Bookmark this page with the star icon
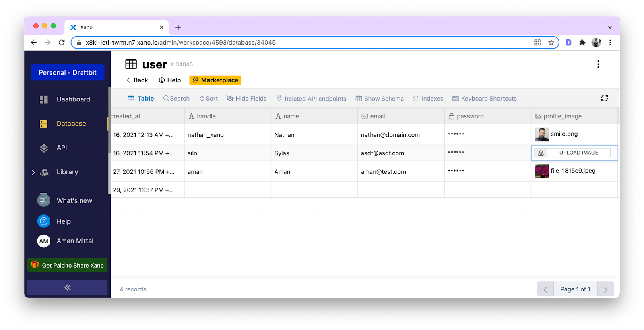Image resolution: width=644 pixels, height=330 pixels. 551,43
